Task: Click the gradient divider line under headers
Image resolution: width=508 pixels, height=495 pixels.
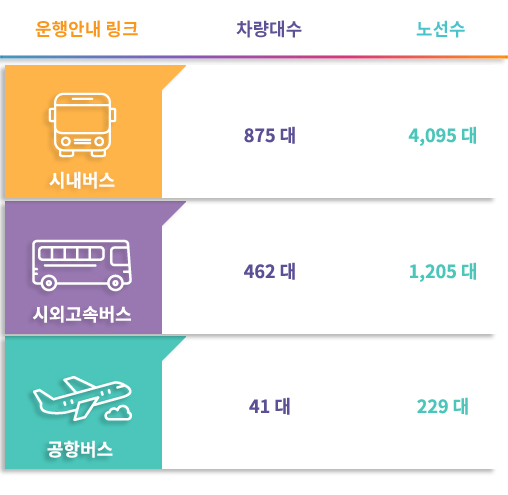Action: pos(254,57)
